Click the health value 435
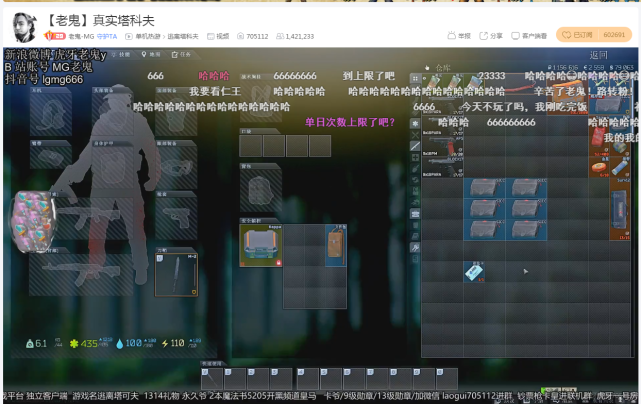Image resolution: width=641 pixels, height=404 pixels. 89,343
